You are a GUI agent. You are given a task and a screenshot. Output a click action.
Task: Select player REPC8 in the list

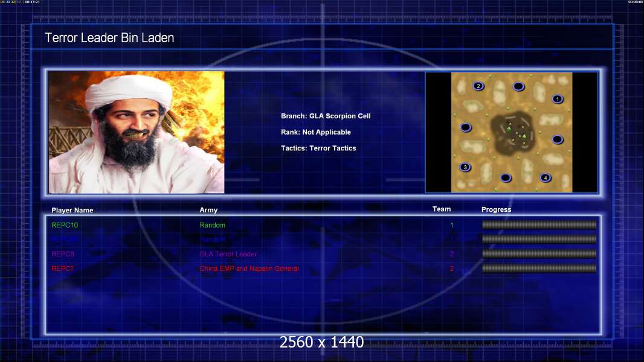click(x=63, y=254)
